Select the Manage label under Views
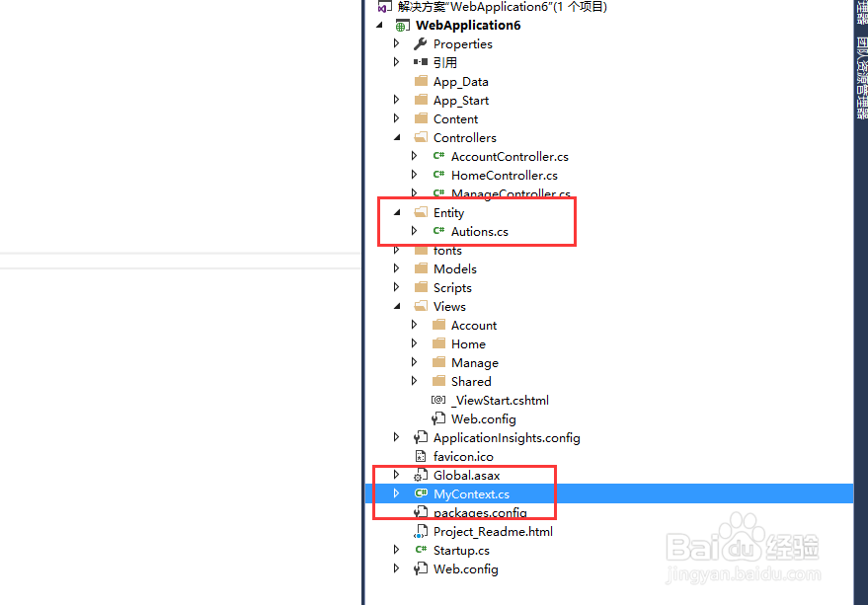The width and height of the screenshot is (868, 605). (474, 363)
